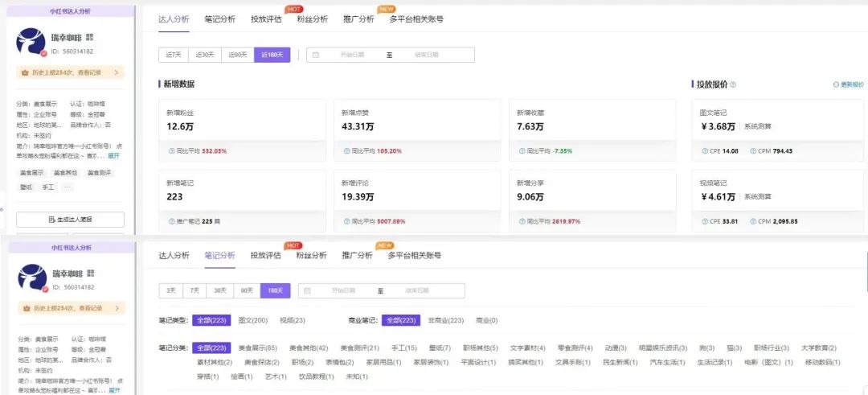Click the CPM help icon in 图文笔记 card

pyautogui.click(x=753, y=151)
